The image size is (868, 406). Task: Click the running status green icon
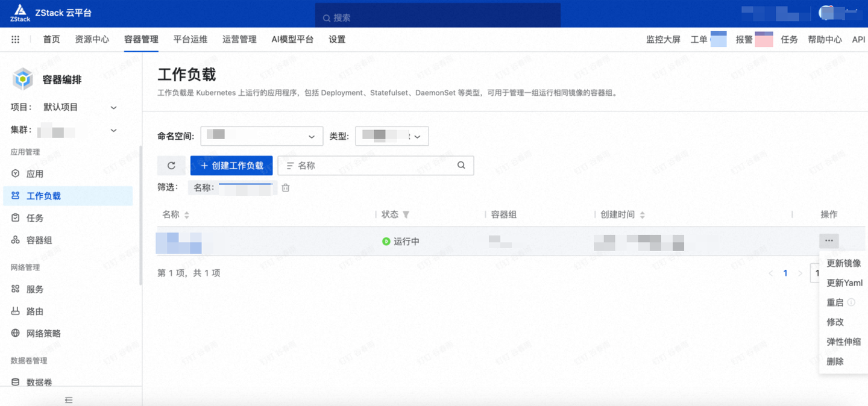pos(386,241)
